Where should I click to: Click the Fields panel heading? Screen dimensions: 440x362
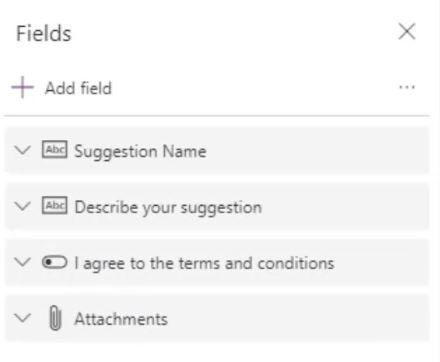[44, 33]
